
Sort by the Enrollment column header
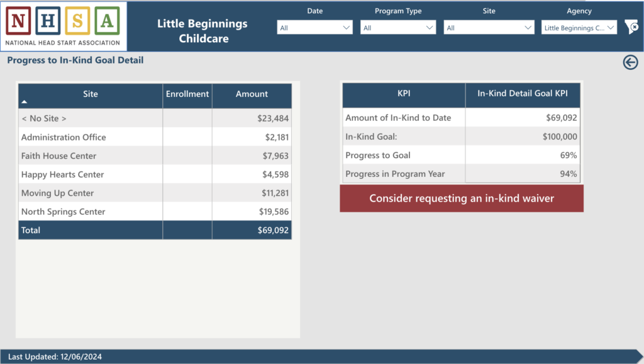pyautogui.click(x=187, y=94)
